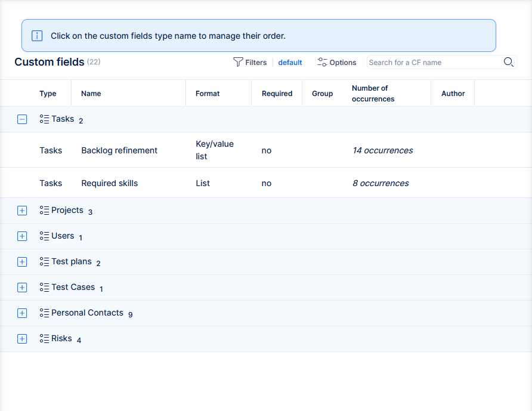The height and width of the screenshot is (411, 532).
Task: Sort by the Name column header
Action: pos(91,94)
